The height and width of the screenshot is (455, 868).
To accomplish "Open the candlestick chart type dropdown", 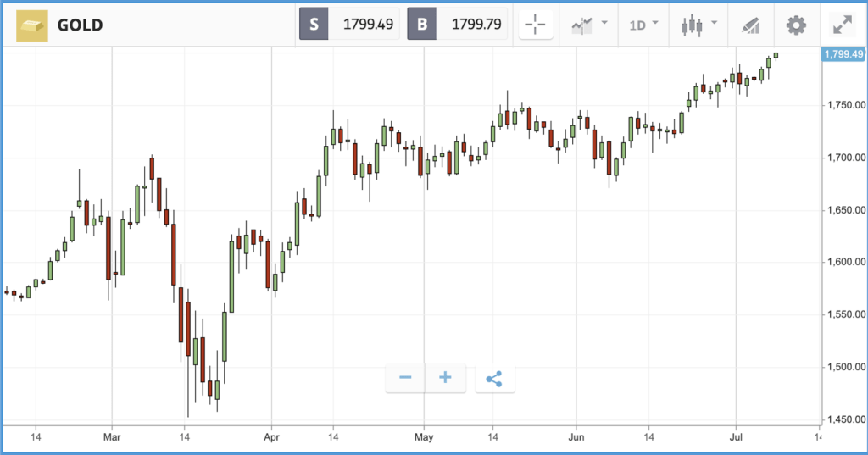I will tap(699, 25).
